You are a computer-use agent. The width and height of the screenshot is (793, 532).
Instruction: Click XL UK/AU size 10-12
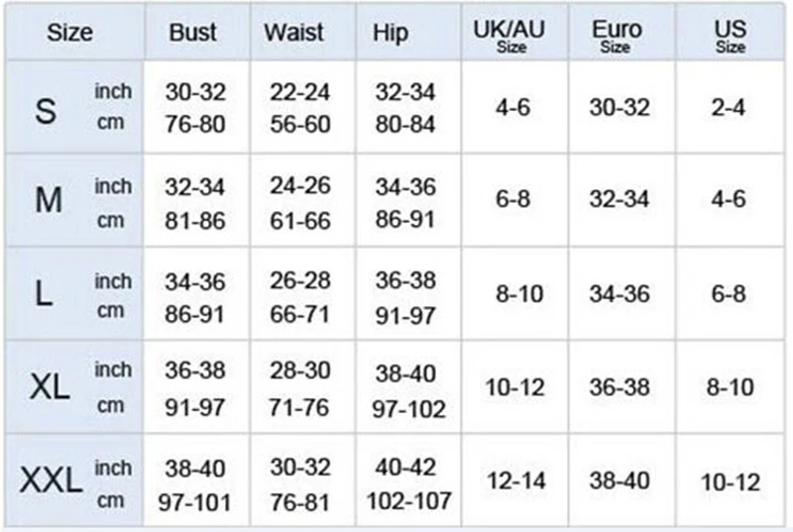(514, 387)
